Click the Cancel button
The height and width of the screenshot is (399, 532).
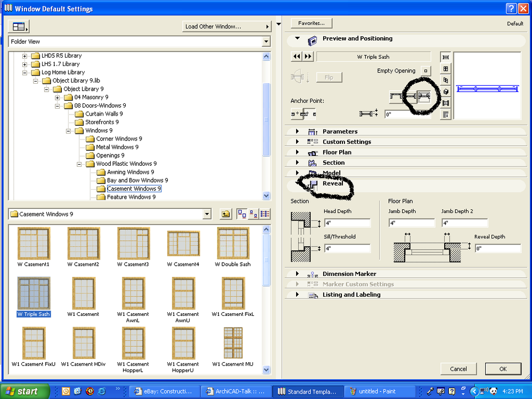point(459,369)
